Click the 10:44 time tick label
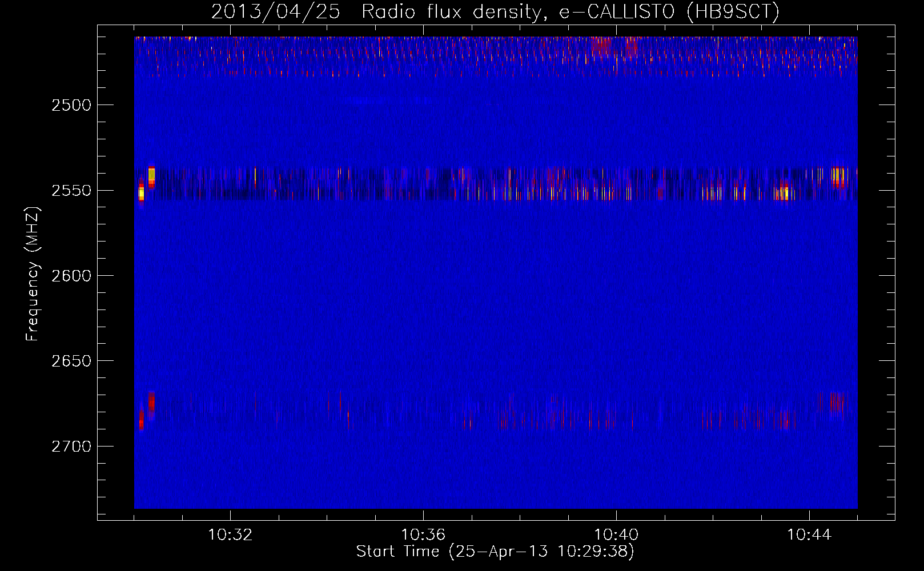 click(x=809, y=535)
